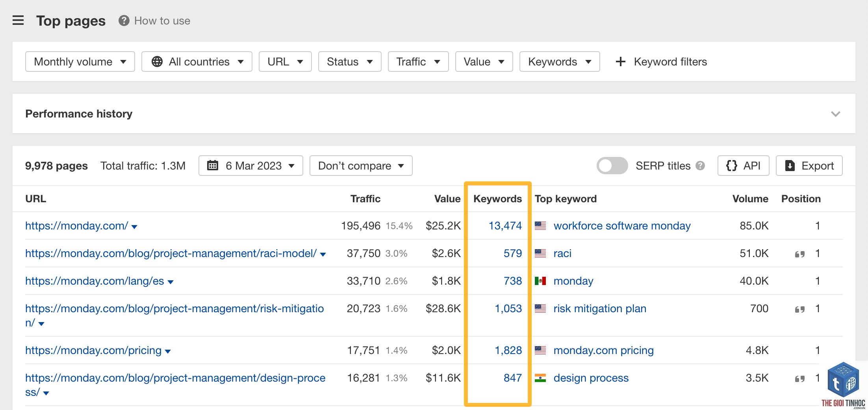Viewport: 868px width, 410px height.
Task: Open the https://monday.com/lang/es link
Action: coord(95,281)
